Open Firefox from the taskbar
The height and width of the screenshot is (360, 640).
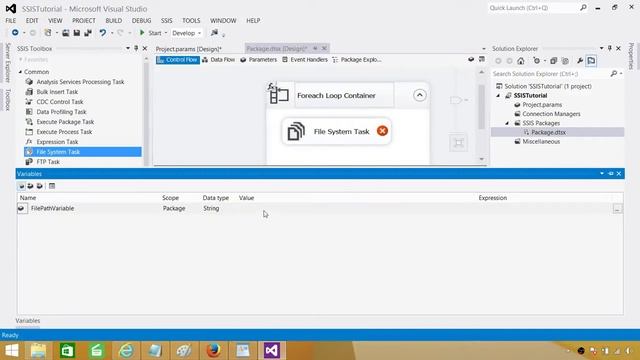pyautogui.click(x=213, y=351)
